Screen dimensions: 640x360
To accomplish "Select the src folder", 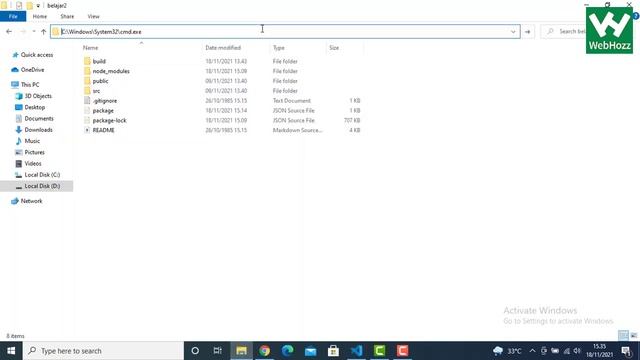I will 96,91.
